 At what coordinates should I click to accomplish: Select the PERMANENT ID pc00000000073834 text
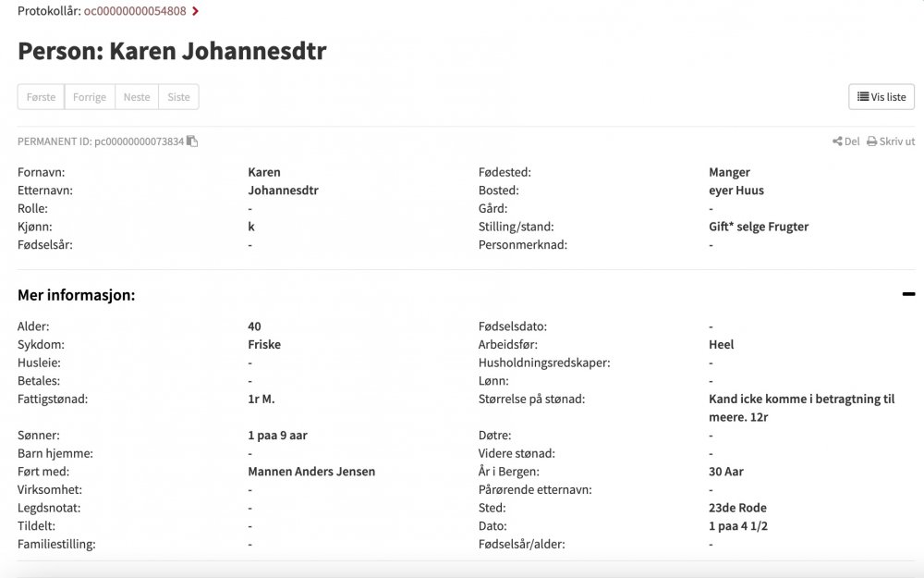pyautogui.click(x=139, y=141)
